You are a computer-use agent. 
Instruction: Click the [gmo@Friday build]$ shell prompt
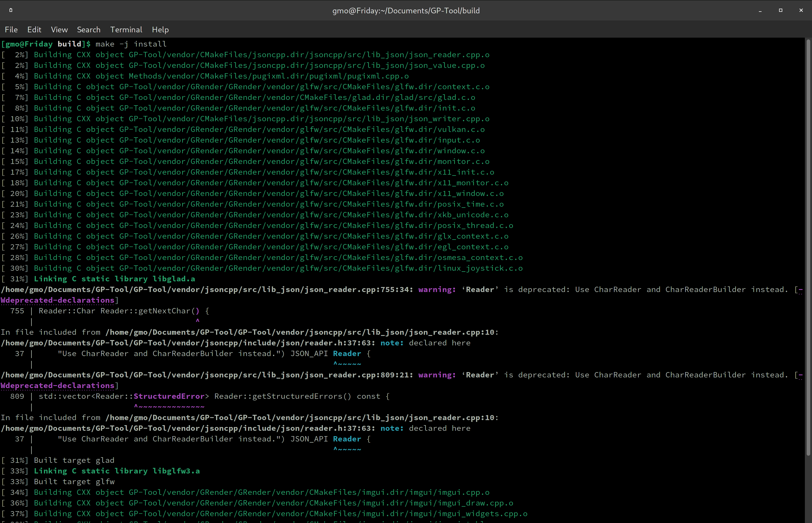(44, 44)
